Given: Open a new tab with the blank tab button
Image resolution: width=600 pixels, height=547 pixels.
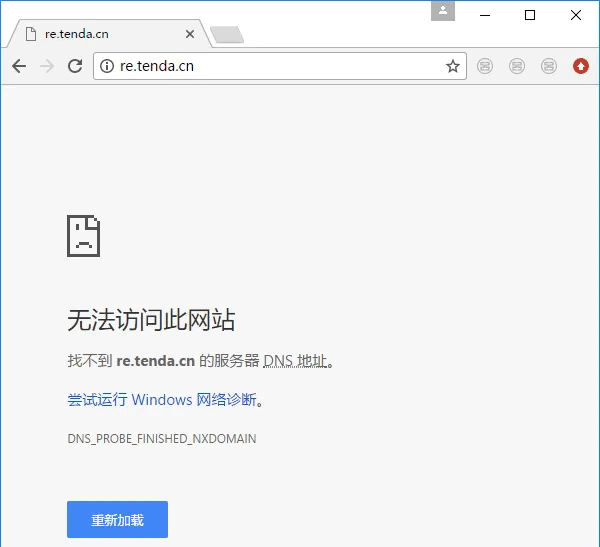Looking at the screenshot, I should pos(227,34).
